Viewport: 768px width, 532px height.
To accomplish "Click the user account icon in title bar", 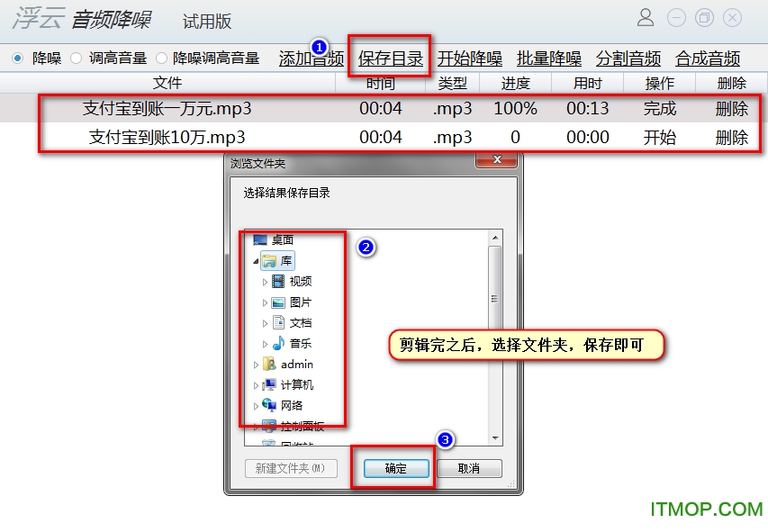I will [x=645, y=17].
